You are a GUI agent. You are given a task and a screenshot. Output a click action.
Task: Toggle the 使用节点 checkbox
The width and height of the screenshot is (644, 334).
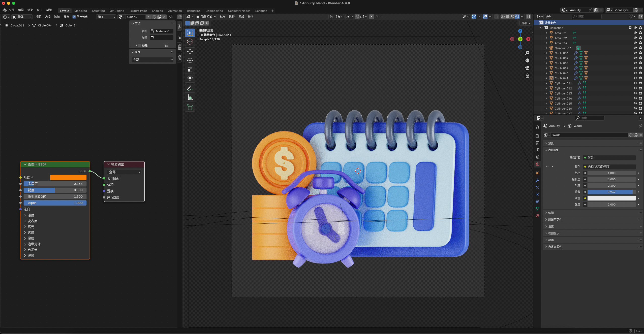coord(74,17)
